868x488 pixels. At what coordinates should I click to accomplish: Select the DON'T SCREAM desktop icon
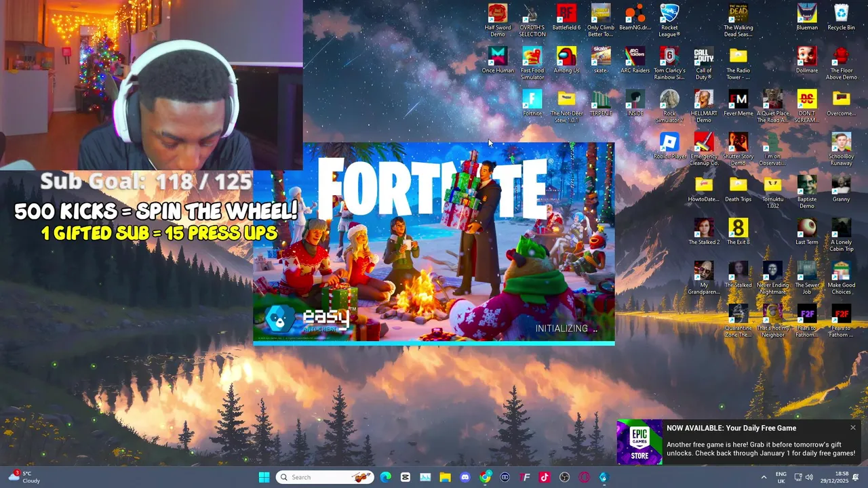(807, 106)
